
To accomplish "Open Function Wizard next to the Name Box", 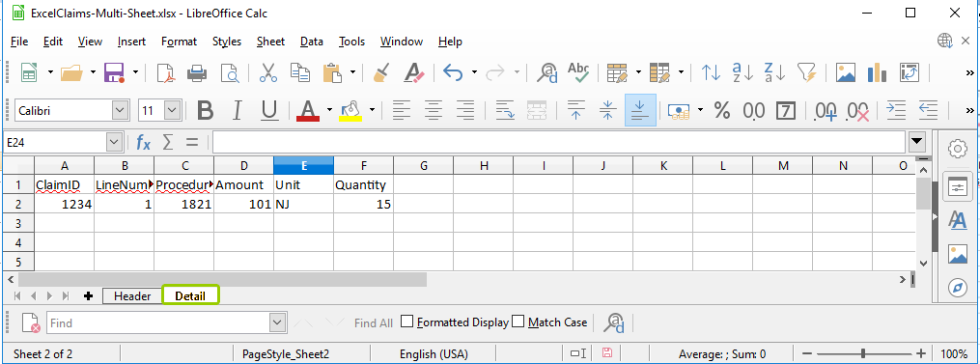I will pyautogui.click(x=143, y=143).
